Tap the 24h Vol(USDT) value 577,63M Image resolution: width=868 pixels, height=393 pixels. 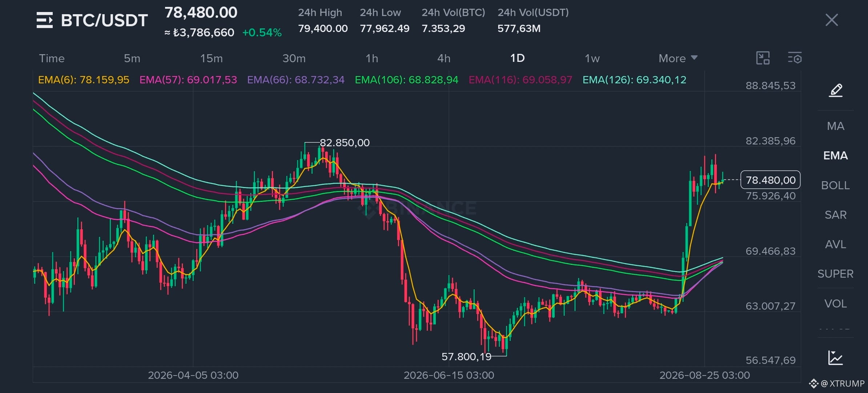click(519, 28)
